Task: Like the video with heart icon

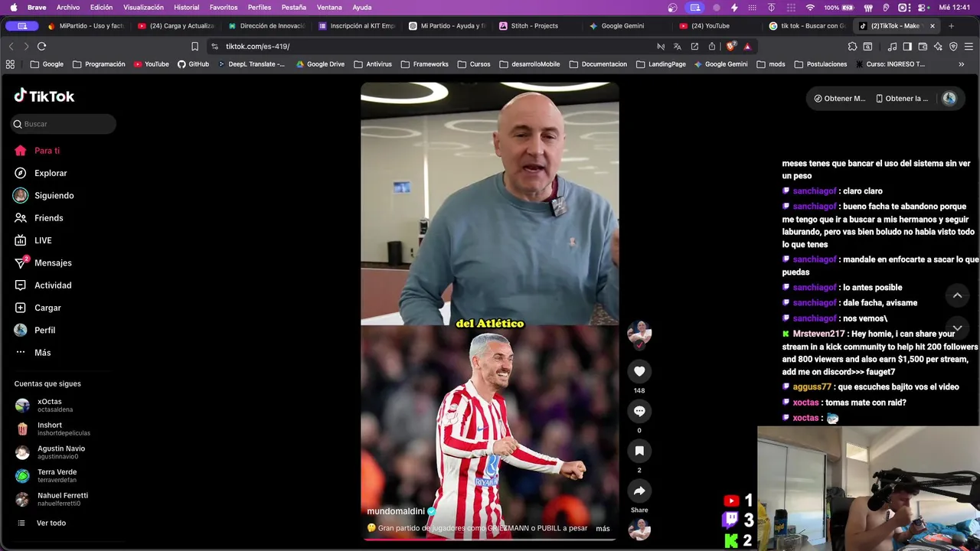Action: [639, 371]
